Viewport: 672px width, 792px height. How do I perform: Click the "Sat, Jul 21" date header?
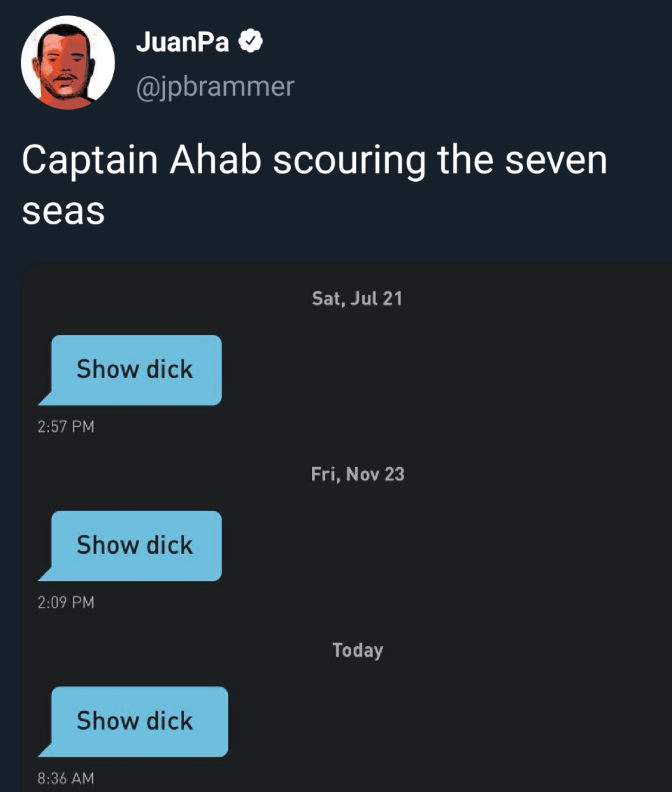[357, 299]
